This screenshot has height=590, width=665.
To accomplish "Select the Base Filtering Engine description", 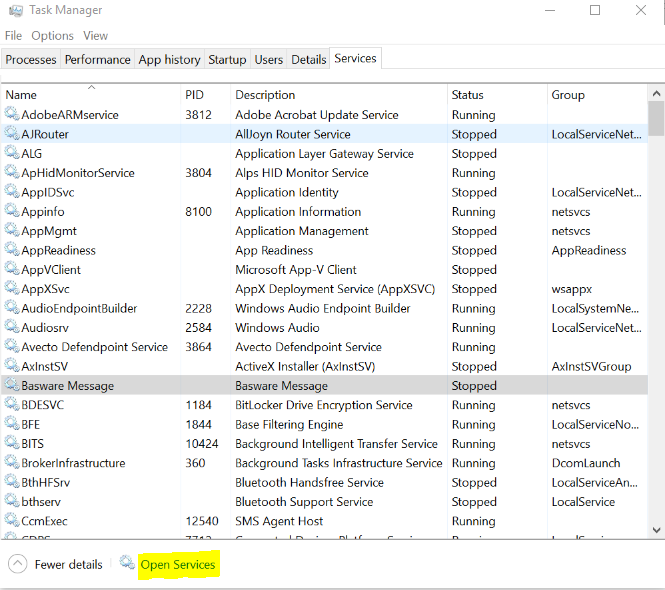I will click(x=289, y=425).
